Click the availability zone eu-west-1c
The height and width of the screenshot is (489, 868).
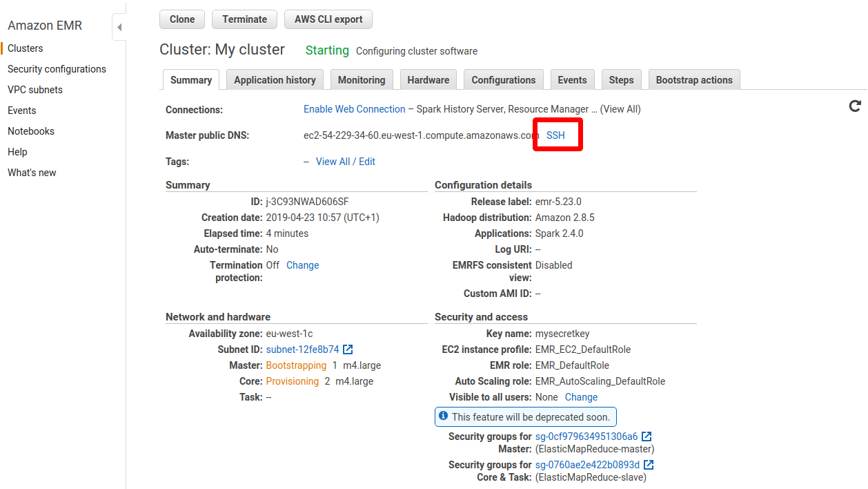click(x=290, y=334)
